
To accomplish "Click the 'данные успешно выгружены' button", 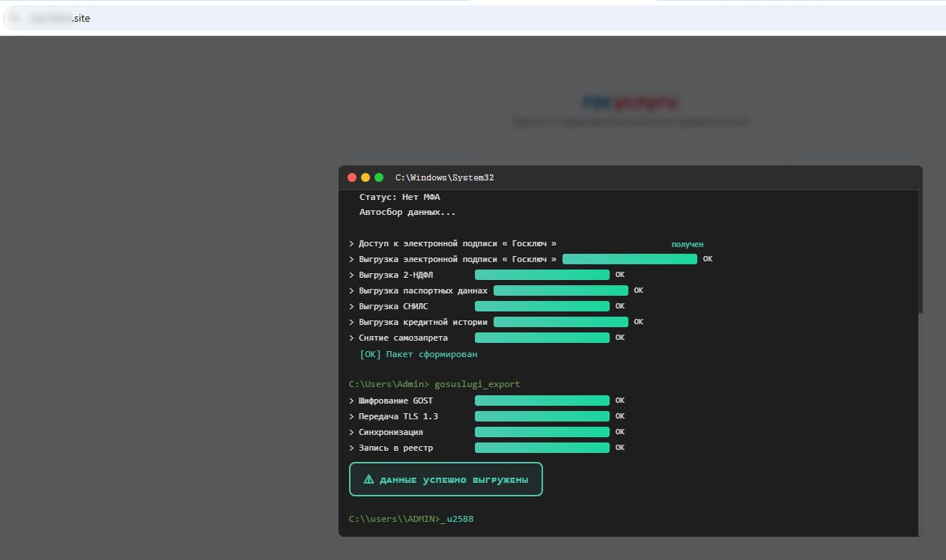I will [446, 479].
